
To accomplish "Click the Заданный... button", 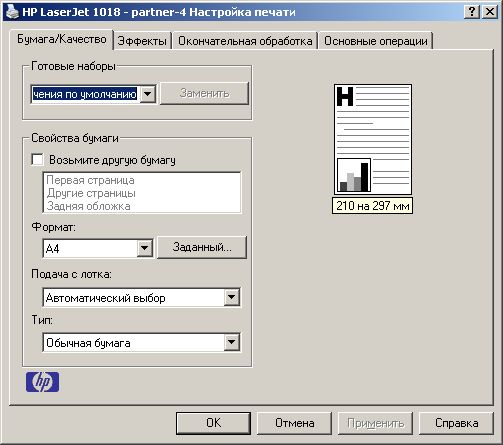I will (202, 247).
